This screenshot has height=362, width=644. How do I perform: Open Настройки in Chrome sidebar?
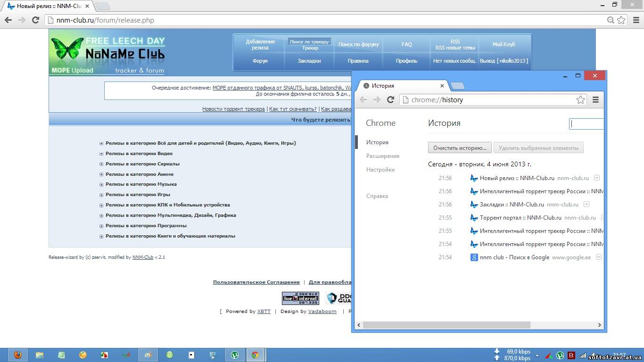380,170
